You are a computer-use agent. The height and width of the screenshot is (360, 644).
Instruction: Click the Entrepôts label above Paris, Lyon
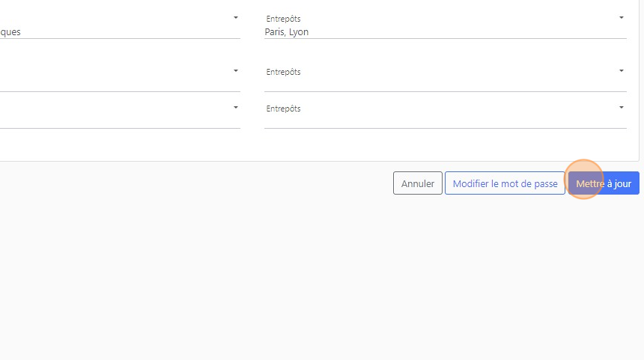[283, 19]
